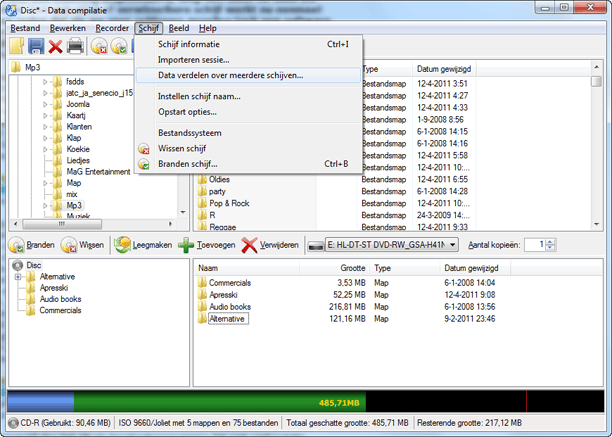Click the Alternative row being renamed
The height and width of the screenshot is (437, 612).
228,319
